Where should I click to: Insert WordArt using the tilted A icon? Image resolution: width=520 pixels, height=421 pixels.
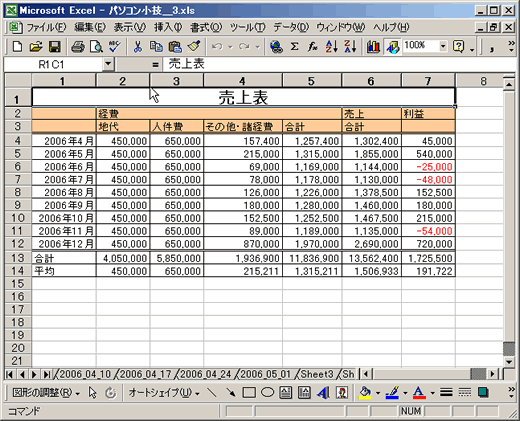click(323, 393)
